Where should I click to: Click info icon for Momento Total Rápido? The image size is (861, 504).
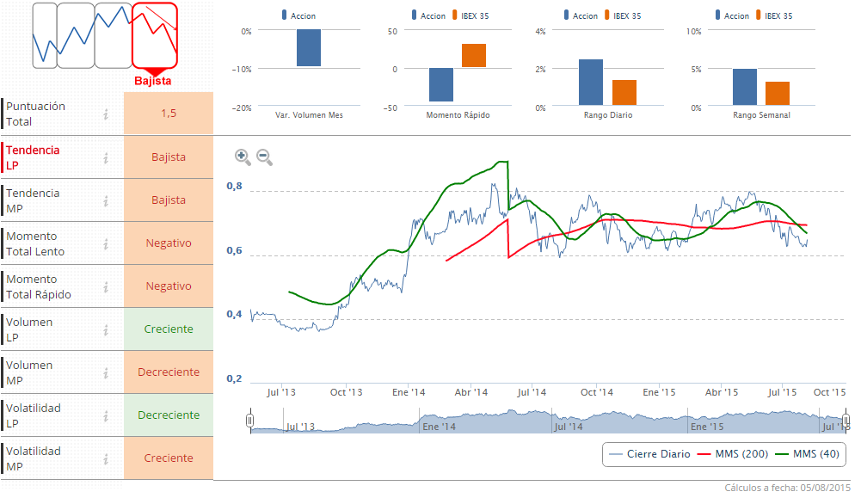pos(106,286)
